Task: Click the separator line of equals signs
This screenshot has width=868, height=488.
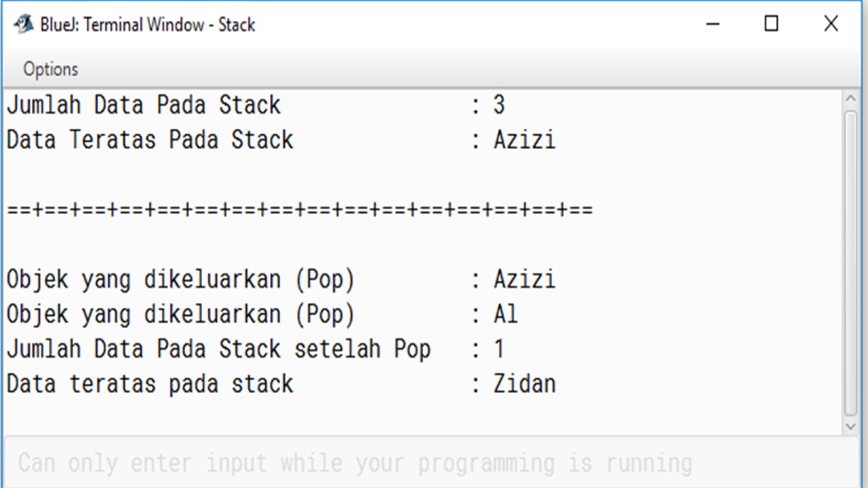Action: 298,209
